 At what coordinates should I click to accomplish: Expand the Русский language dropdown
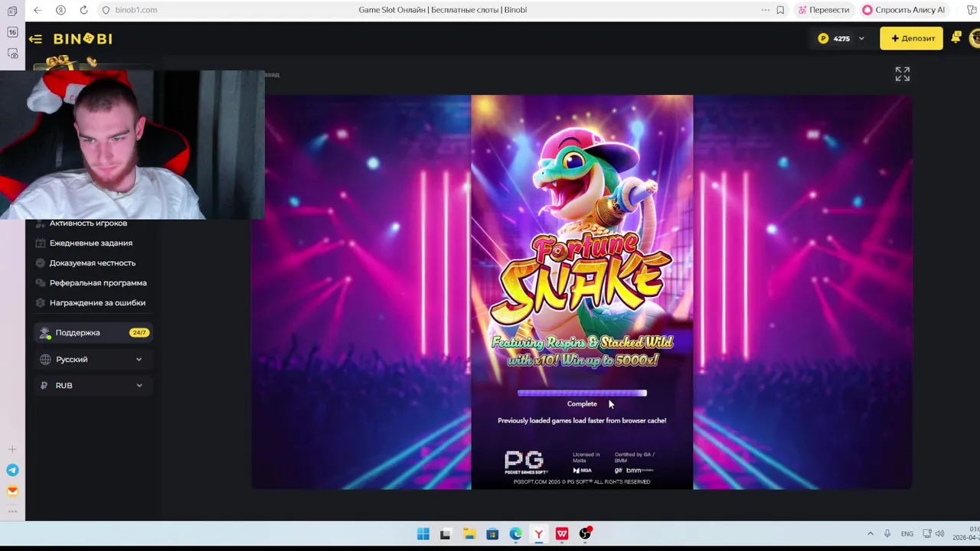point(93,359)
